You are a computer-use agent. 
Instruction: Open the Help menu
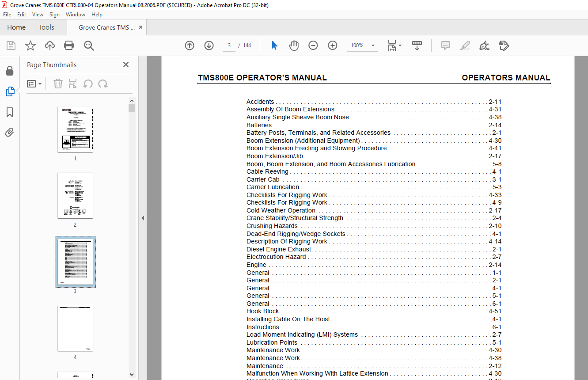click(97, 15)
